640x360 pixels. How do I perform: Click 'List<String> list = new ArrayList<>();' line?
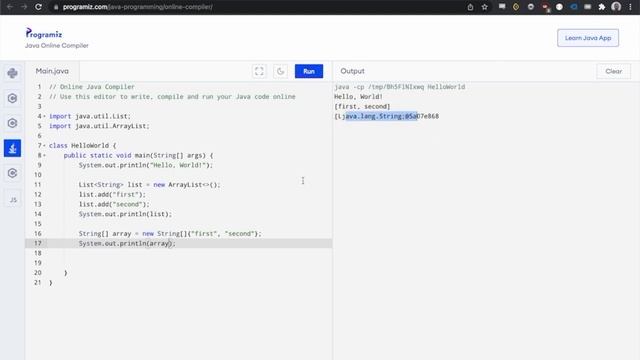tap(149, 185)
